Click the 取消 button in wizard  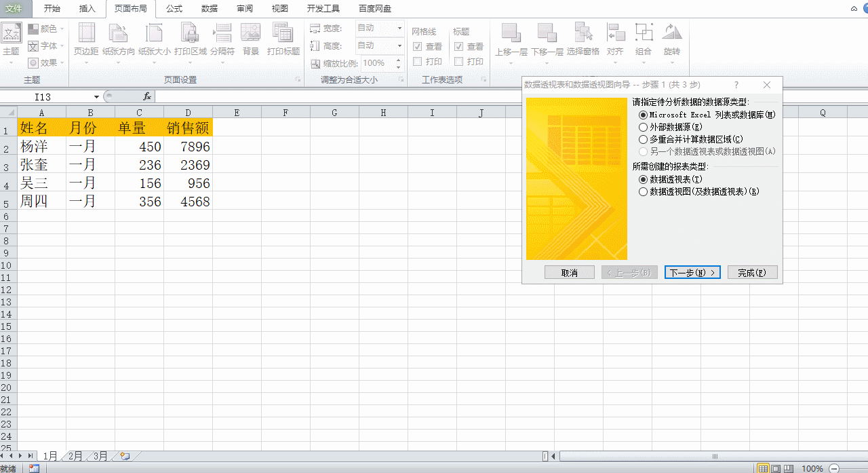click(x=570, y=272)
